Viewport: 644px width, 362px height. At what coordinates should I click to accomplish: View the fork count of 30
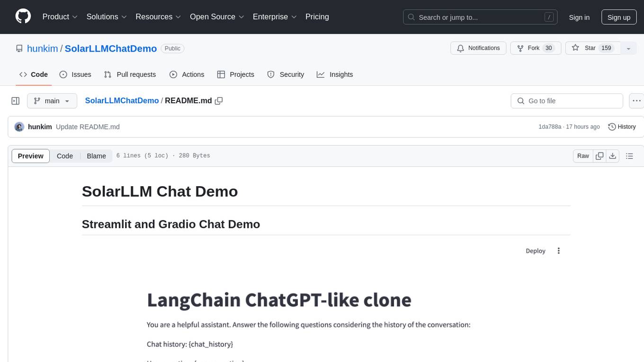click(x=549, y=48)
